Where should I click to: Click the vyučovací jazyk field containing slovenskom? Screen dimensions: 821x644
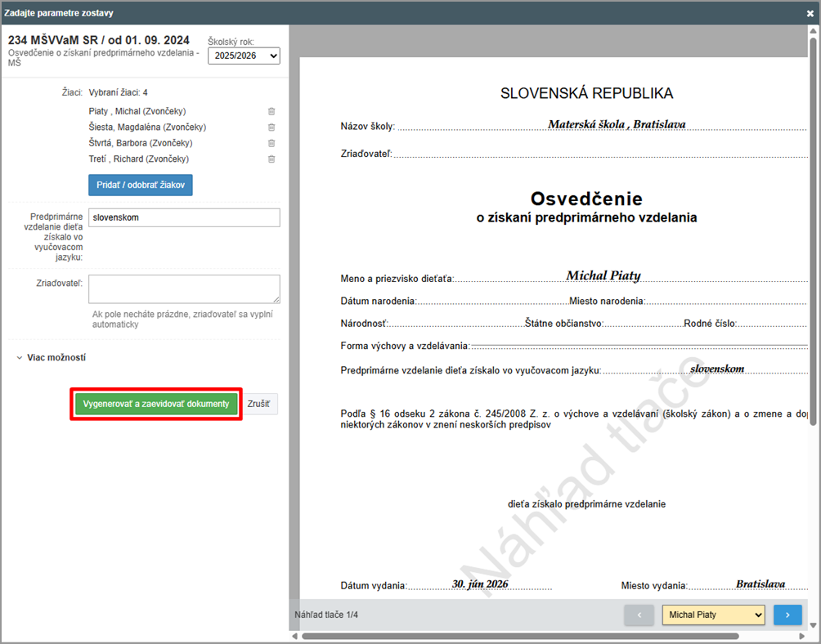point(184,217)
